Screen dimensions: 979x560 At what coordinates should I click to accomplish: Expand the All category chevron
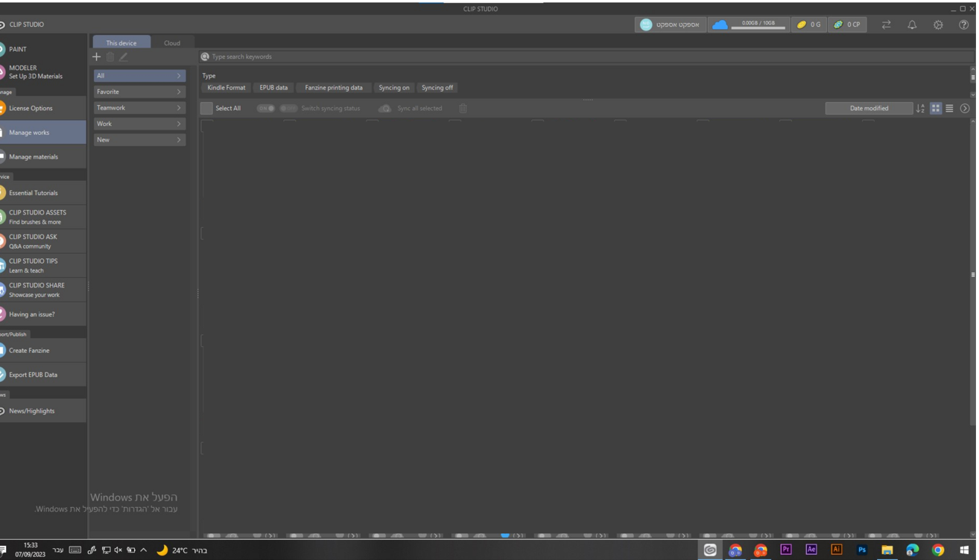point(179,76)
